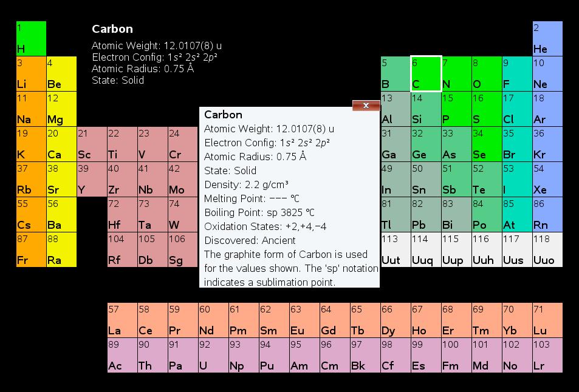Select the Hydrogen element cell
This screenshot has width=579, height=392.
pyautogui.click(x=31, y=39)
